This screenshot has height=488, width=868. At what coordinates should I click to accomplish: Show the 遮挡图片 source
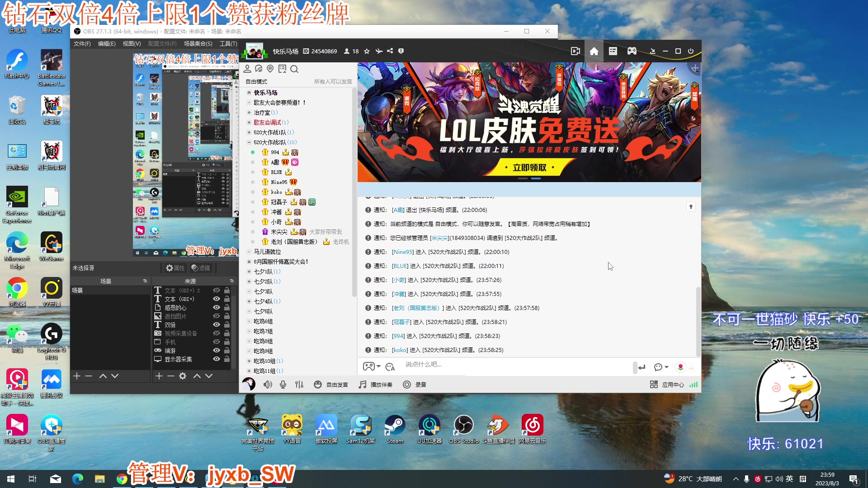[x=217, y=316]
